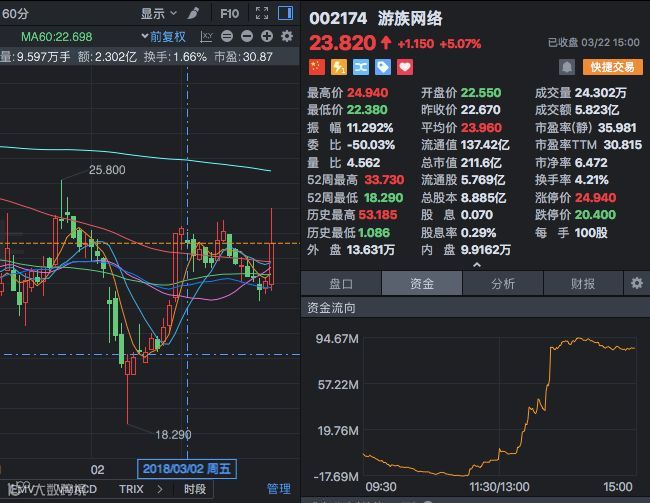Click the 最低价 22.380 value
This screenshot has width=650, height=503.
[x=367, y=110]
